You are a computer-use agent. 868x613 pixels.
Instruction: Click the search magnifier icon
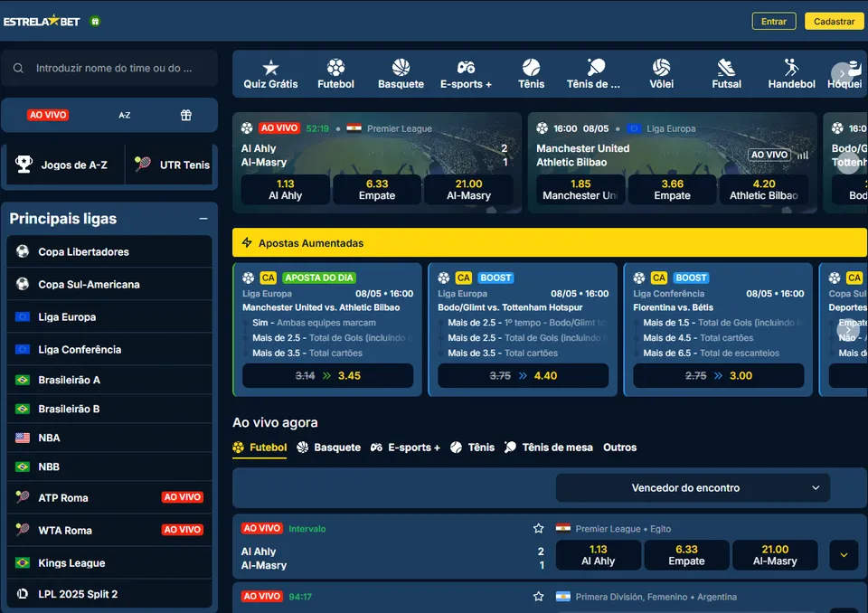point(18,68)
